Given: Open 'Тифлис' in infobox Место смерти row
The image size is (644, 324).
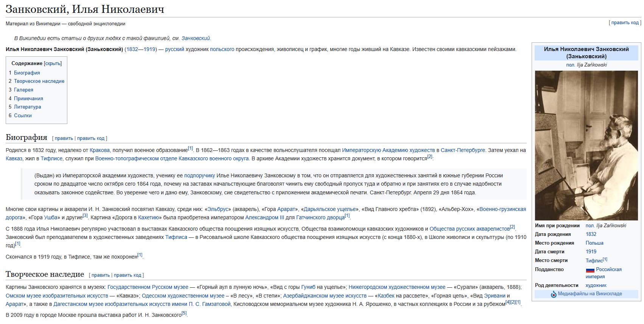Looking at the screenshot, I should 594,261.
